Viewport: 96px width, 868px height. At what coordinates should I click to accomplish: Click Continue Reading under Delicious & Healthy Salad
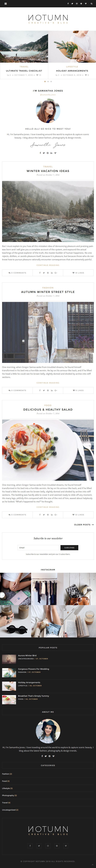48,507
